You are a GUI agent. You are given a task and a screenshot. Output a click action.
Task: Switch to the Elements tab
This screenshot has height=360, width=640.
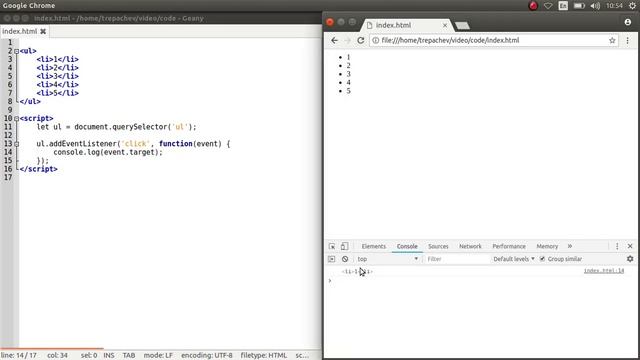tap(373, 247)
